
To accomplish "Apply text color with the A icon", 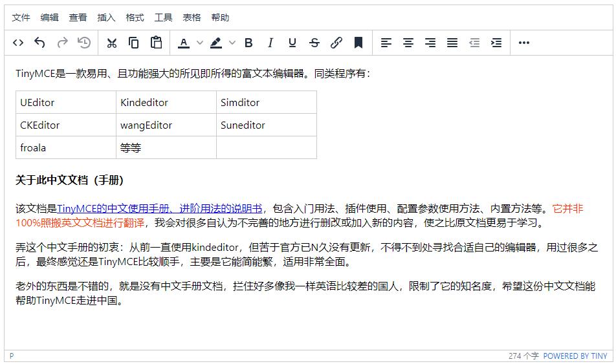I will 184,43.
